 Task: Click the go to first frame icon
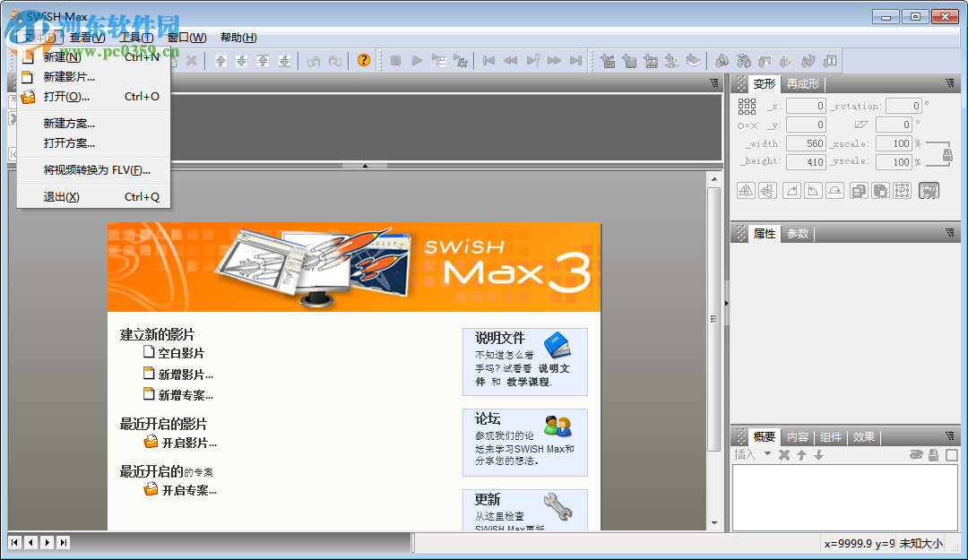488,60
